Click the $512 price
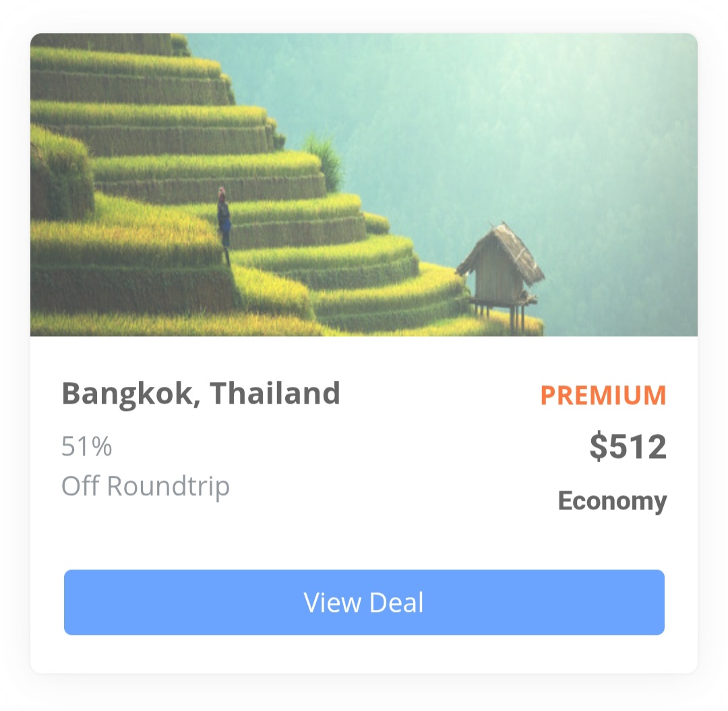The image size is (728, 711). [x=628, y=446]
